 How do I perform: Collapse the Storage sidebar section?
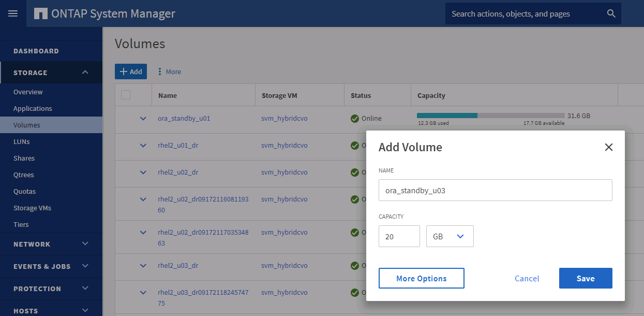click(85, 73)
